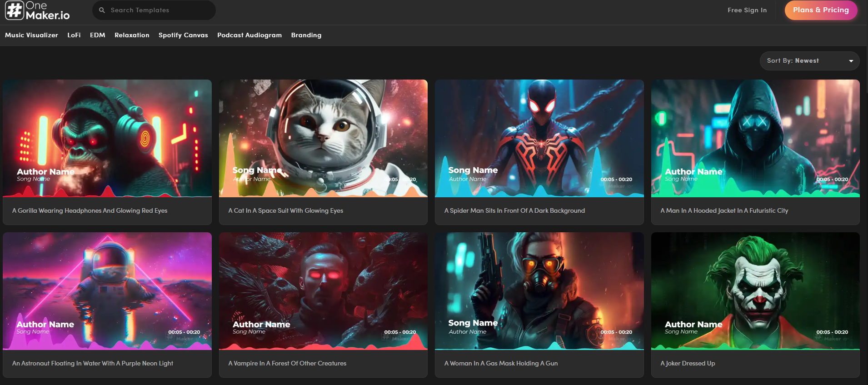868x385 pixels.
Task: Click the Free Sign In link
Action: pos(747,10)
